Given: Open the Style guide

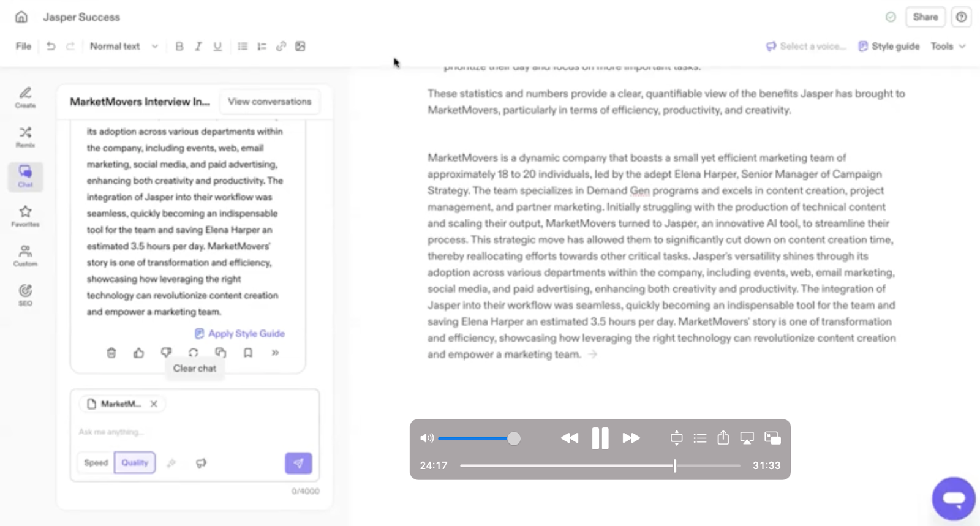Looking at the screenshot, I should click(889, 47).
